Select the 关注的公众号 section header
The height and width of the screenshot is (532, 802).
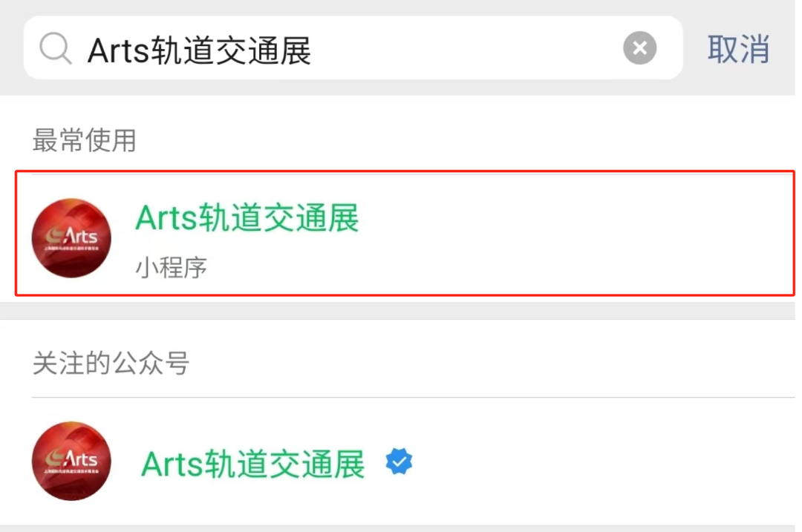point(111,364)
